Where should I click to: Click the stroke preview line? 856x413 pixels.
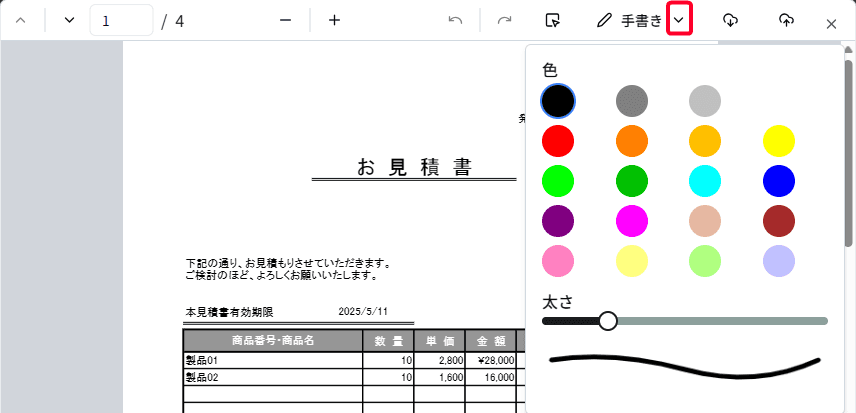point(685,367)
